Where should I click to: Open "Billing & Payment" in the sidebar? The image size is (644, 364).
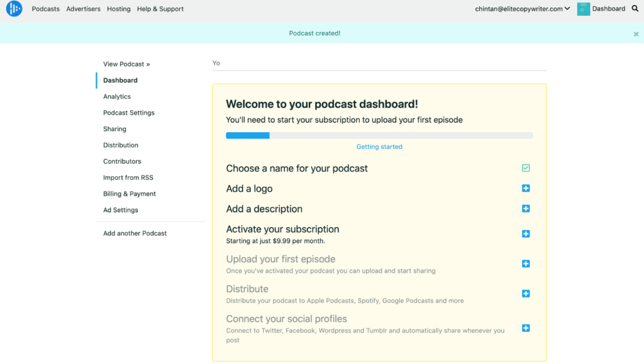point(129,194)
